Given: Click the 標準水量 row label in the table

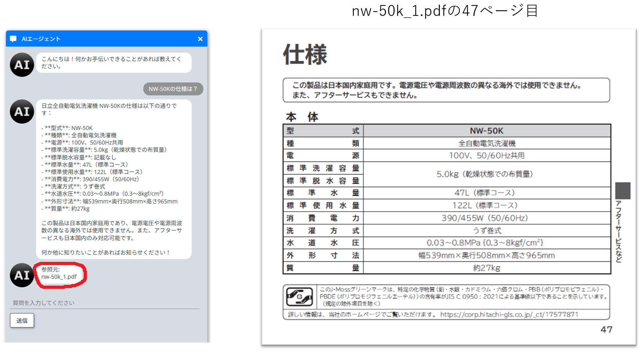Looking at the screenshot, I should coord(323,193).
